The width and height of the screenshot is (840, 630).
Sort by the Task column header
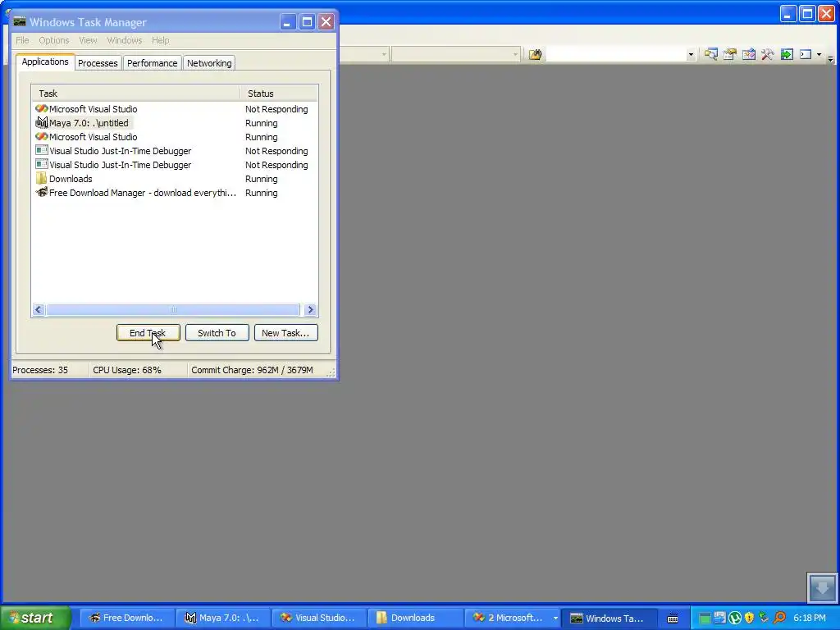click(136, 94)
